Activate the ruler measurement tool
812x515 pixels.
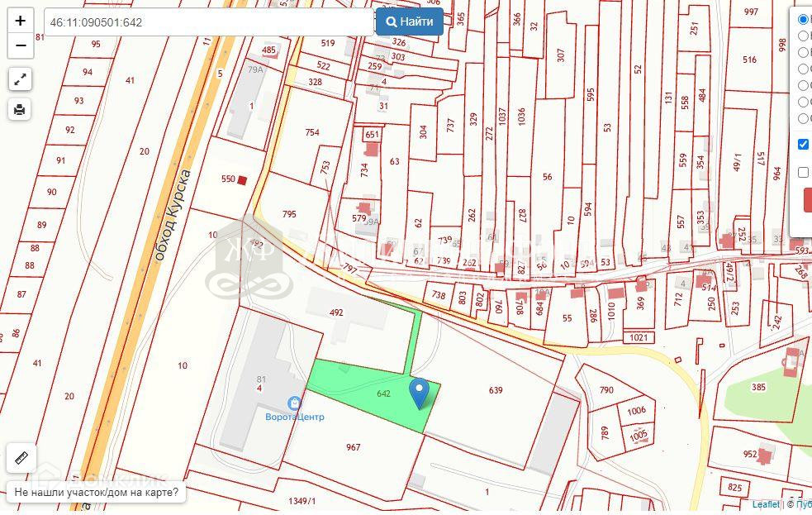click(x=21, y=458)
